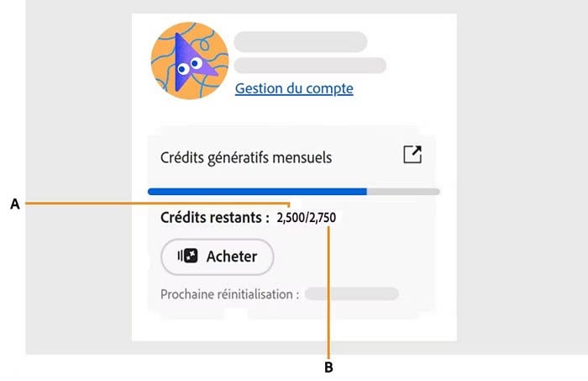
Task: Click the Prochaine réinitialisation label
Action: (230, 294)
